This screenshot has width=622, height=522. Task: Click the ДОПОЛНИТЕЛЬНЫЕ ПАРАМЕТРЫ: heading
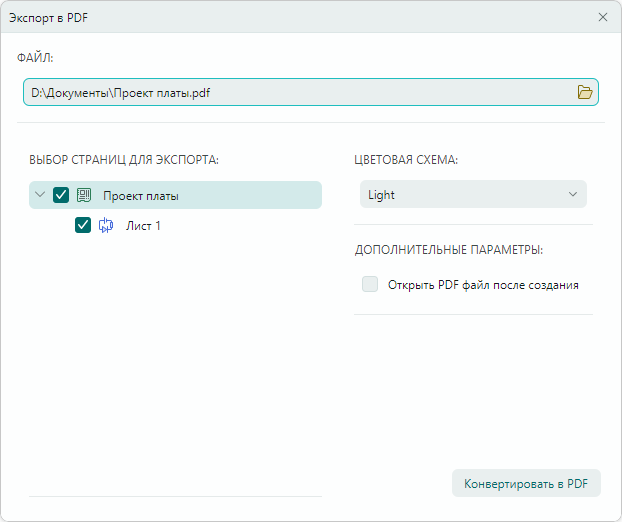[x=455, y=249]
